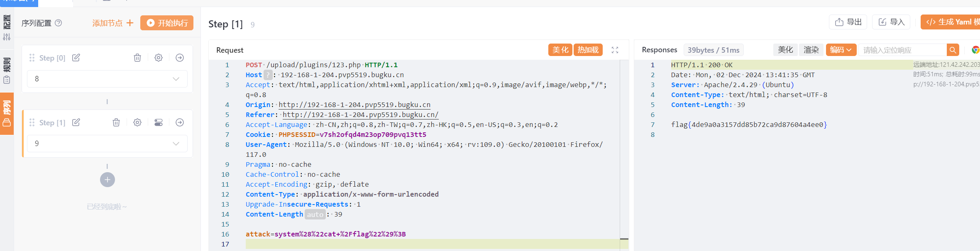Click the Step [1] heading

[x=225, y=24]
